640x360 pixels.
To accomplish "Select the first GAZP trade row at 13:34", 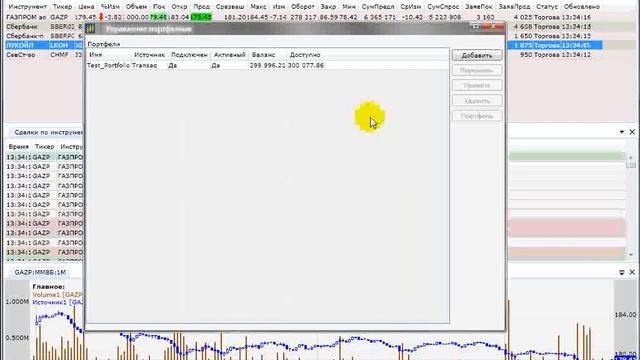I will point(44,157).
